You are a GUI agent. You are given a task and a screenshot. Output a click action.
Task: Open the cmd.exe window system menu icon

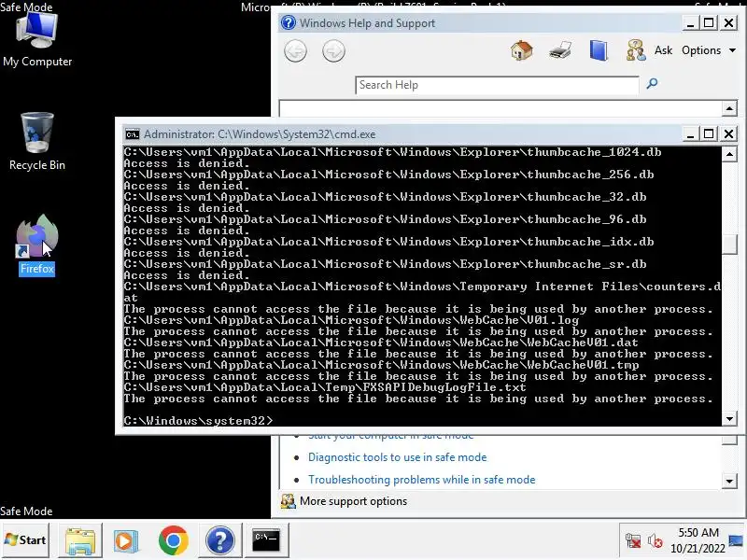coord(132,134)
